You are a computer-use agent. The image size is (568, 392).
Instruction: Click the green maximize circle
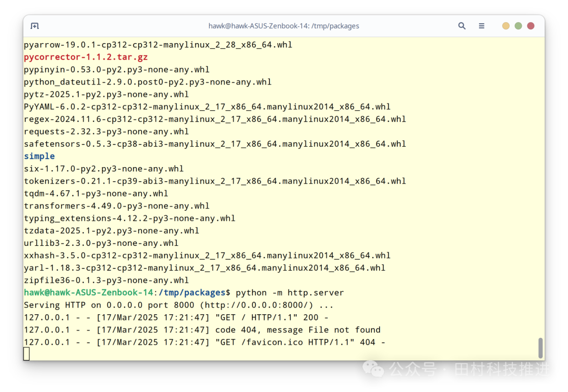pyautogui.click(x=518, y=25)
